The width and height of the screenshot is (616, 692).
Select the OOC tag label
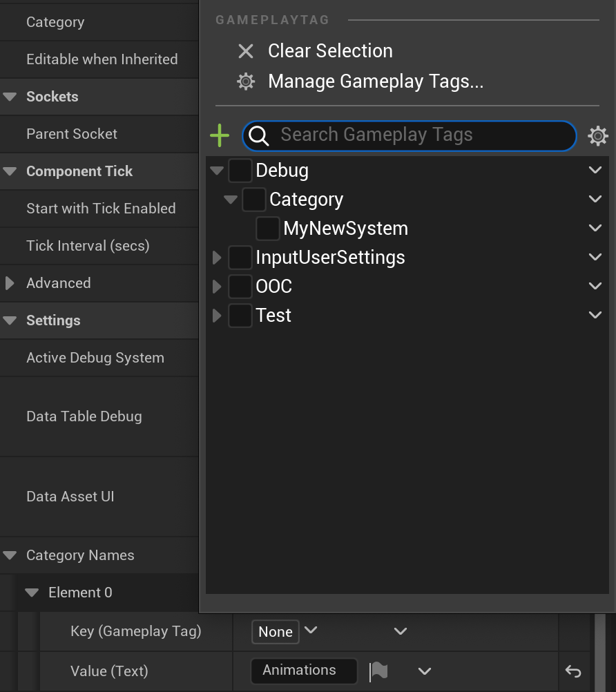pyautogui.click(x=274, y=287)
